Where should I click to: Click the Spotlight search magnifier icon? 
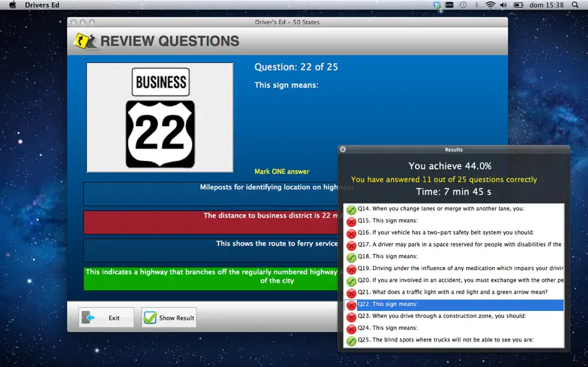coord(575,5)
